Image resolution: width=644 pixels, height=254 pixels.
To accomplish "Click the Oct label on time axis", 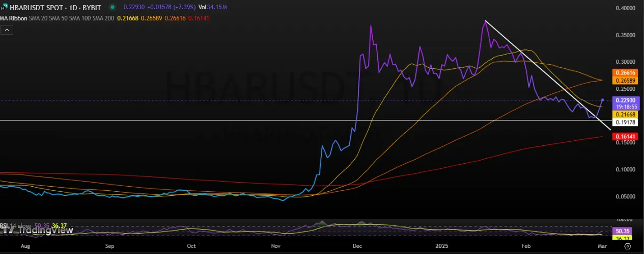I will click(x=191, y=246).
